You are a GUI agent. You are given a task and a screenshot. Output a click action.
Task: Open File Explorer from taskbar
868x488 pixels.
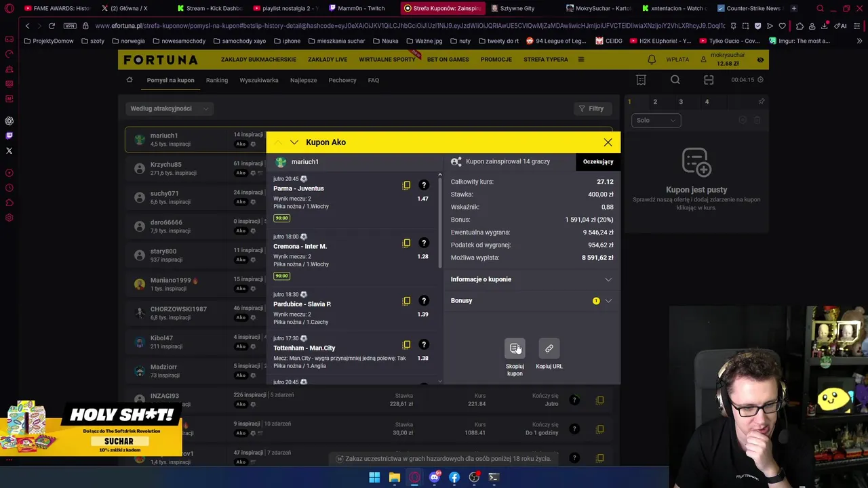394,477
